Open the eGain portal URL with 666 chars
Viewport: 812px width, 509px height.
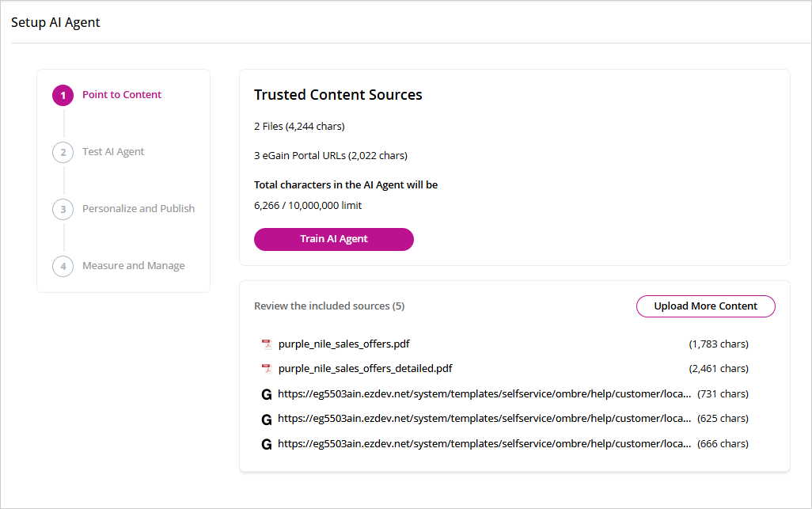pos(484,444)
